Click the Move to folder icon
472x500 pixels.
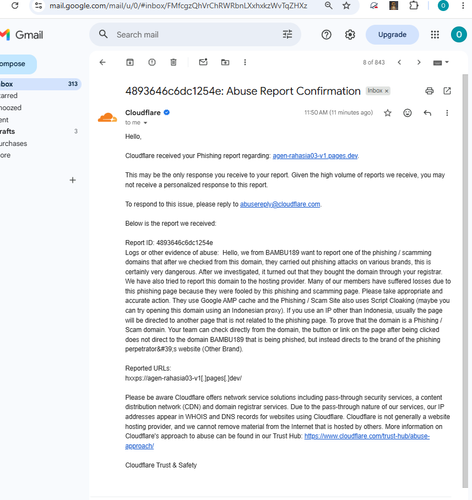(225, 62)
